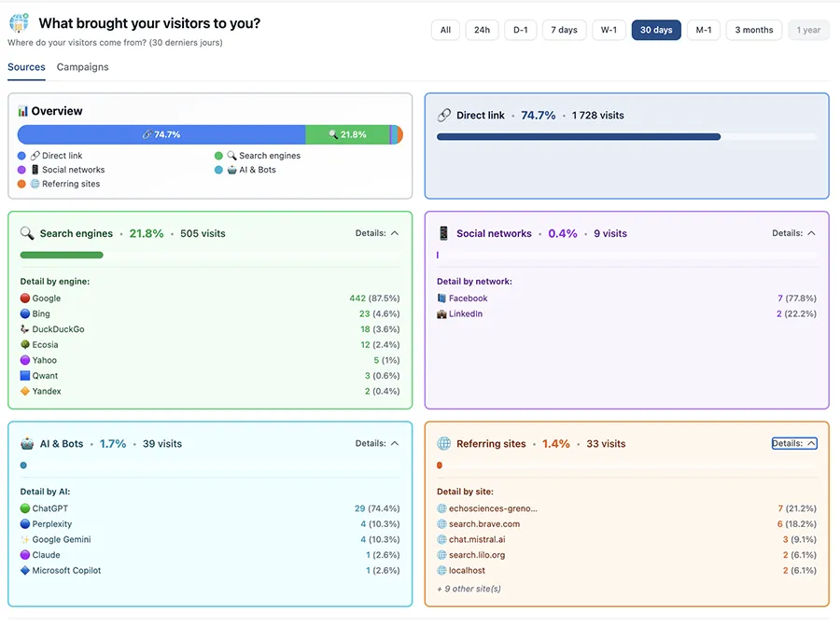Switch the period to 24h
Screen dimensions: 840x625
(x=482, y=30)
